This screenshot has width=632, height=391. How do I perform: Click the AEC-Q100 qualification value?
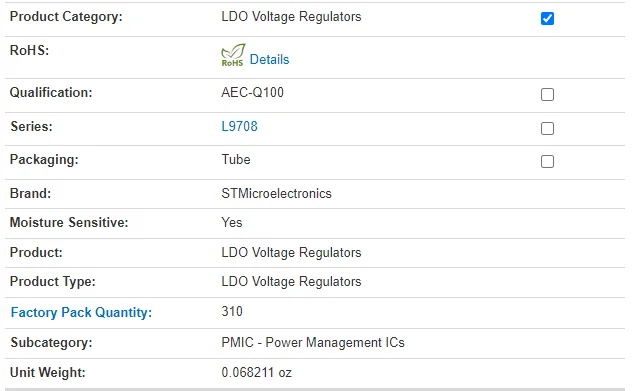[252, 92]
